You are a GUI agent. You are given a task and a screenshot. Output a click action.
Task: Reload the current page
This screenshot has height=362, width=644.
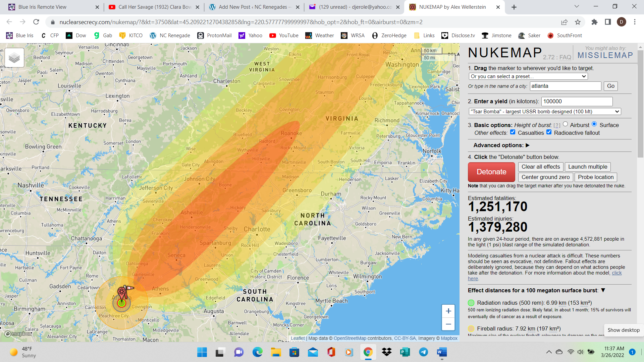tap(36, 22)
